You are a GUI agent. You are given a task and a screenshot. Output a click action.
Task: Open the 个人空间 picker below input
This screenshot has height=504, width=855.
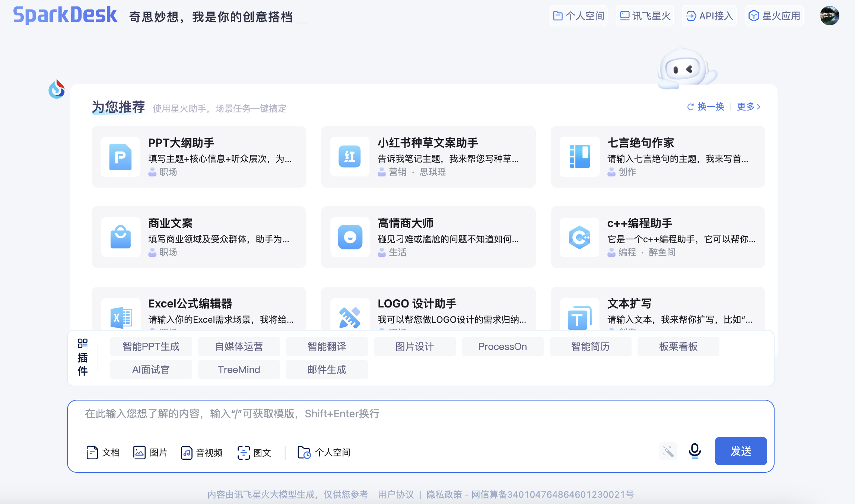pyautogui.click(x=324, y=453)
